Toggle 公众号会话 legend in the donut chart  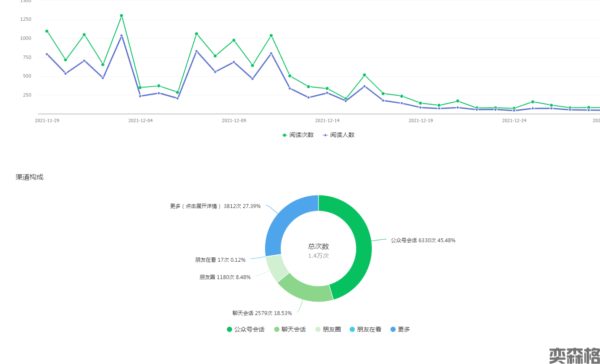pyautogui.click(x=246, y=329)
